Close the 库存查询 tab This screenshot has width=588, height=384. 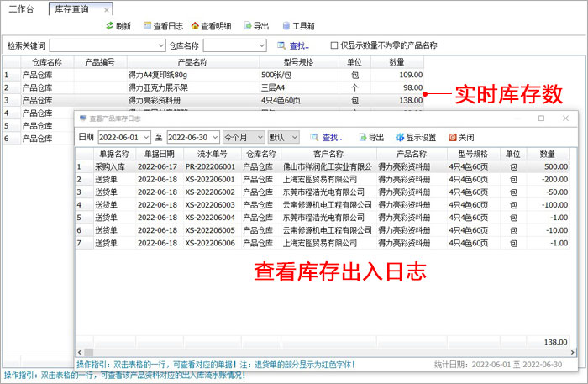pyautogui.click(x=107, y=10)
